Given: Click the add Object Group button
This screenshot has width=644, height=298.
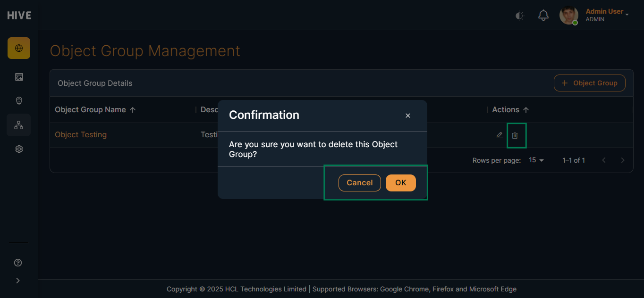Looking at the screenshot, I should coord(589,83).
